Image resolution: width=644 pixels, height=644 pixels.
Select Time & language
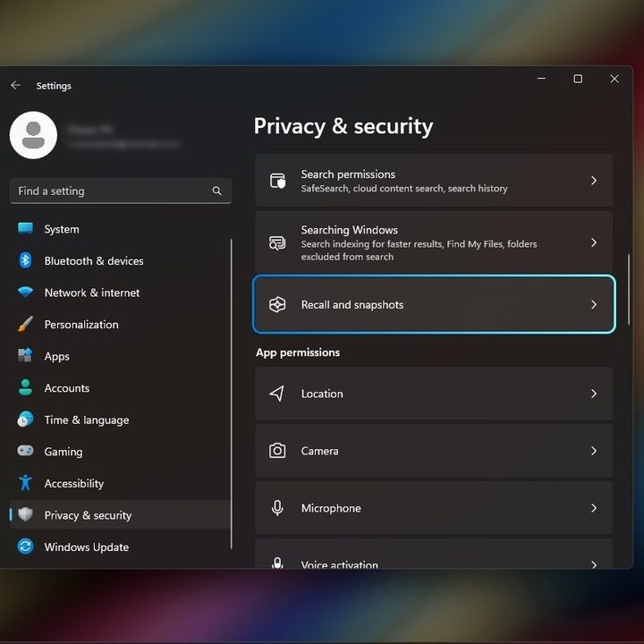(x=120, y=419)
